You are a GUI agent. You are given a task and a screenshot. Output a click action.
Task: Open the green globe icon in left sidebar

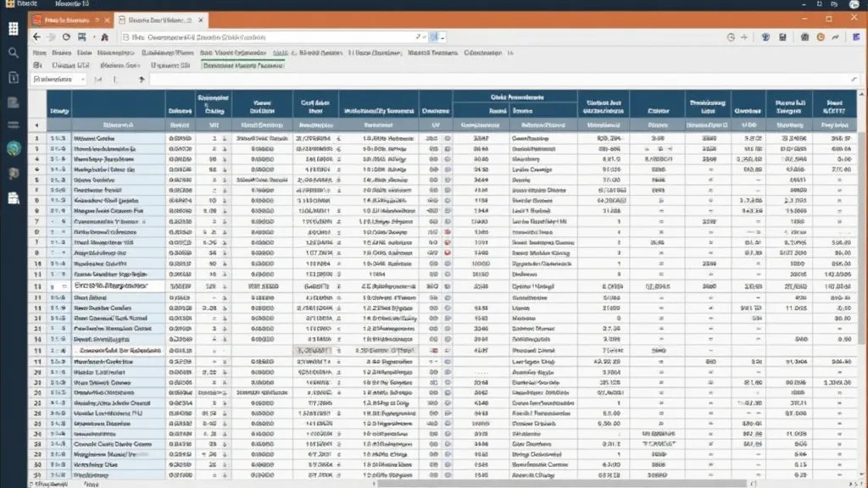14,147
